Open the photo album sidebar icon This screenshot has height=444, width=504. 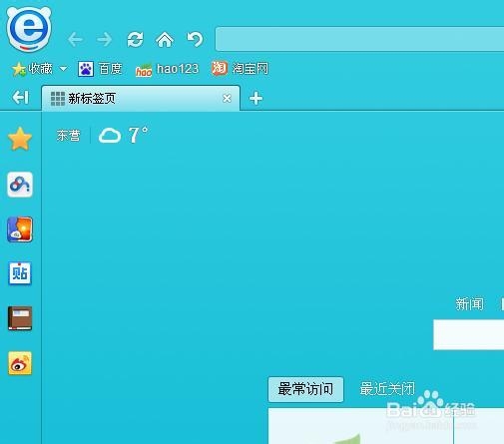click(x=20, y=229)
